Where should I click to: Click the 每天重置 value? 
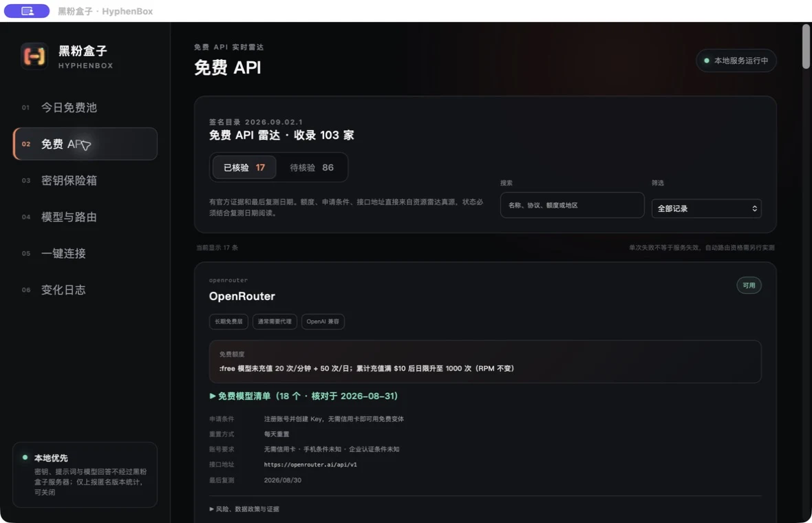277,434
